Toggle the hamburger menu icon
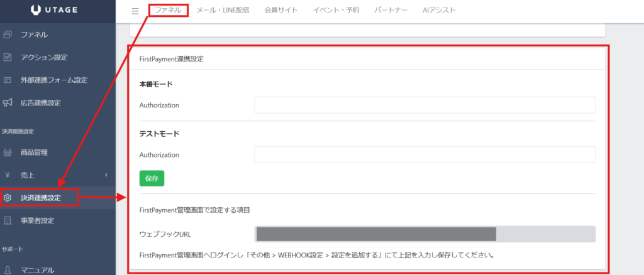 [x=135, y=11]
